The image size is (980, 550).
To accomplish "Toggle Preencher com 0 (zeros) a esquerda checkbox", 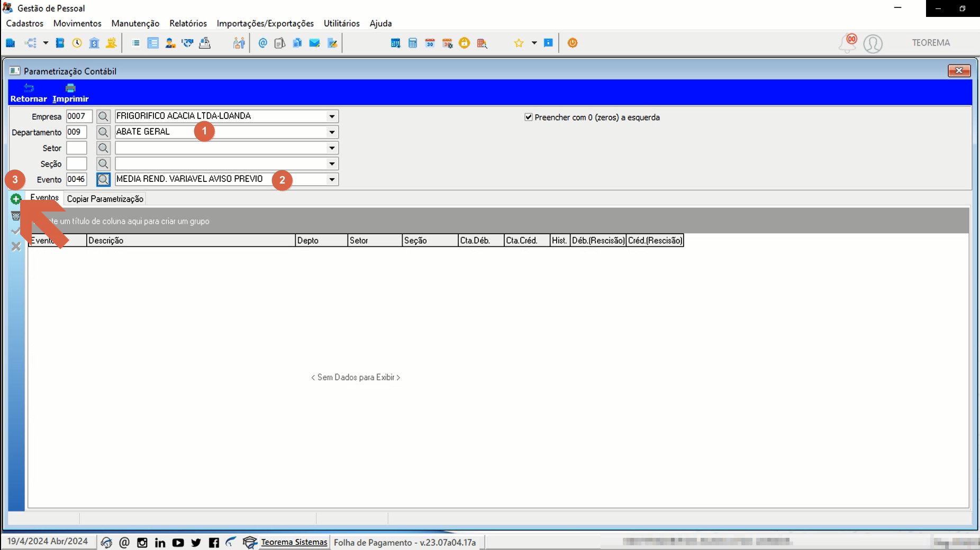I will click(x=528, y=117).
